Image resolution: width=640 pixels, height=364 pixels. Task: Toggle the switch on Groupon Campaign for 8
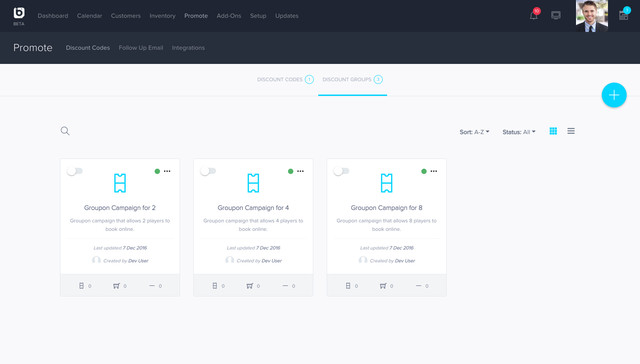[341, 171]
